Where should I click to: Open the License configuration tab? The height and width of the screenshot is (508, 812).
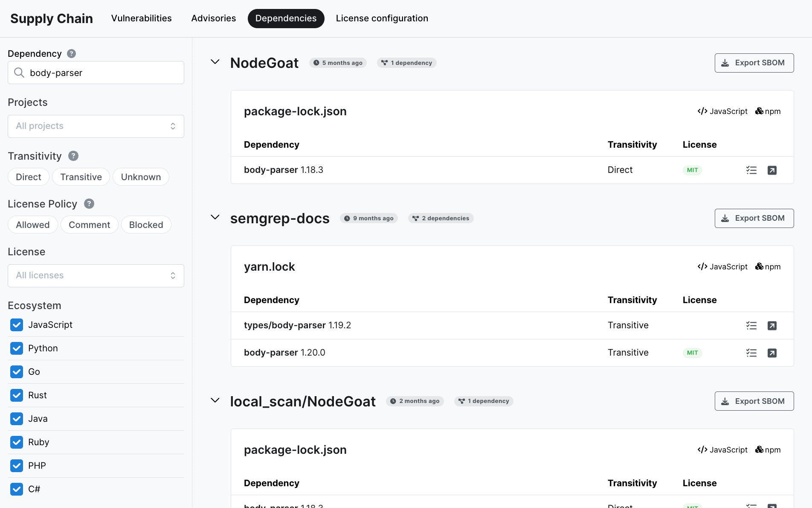[382, 18]
